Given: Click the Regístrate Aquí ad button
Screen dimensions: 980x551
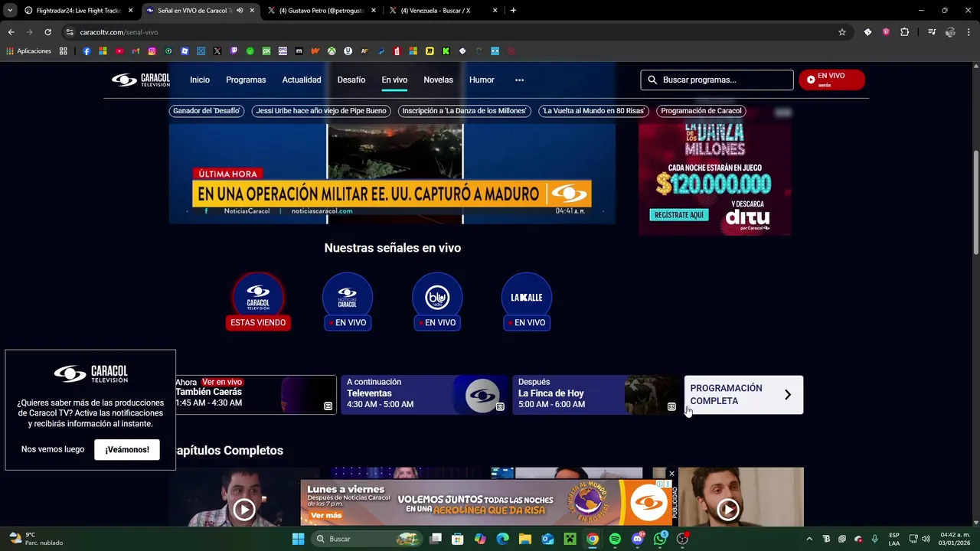Looking at the screenshot, I should coord(679,215).
